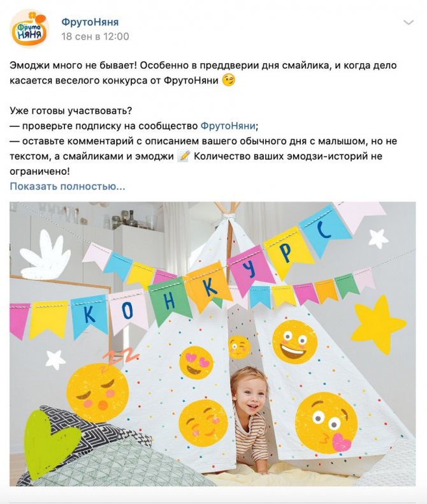Click the sleeping emoji with zzz in image

tap(98, 387)
